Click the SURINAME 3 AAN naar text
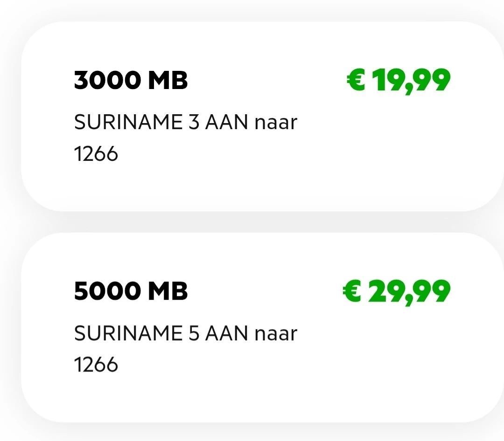 [185, 123]
